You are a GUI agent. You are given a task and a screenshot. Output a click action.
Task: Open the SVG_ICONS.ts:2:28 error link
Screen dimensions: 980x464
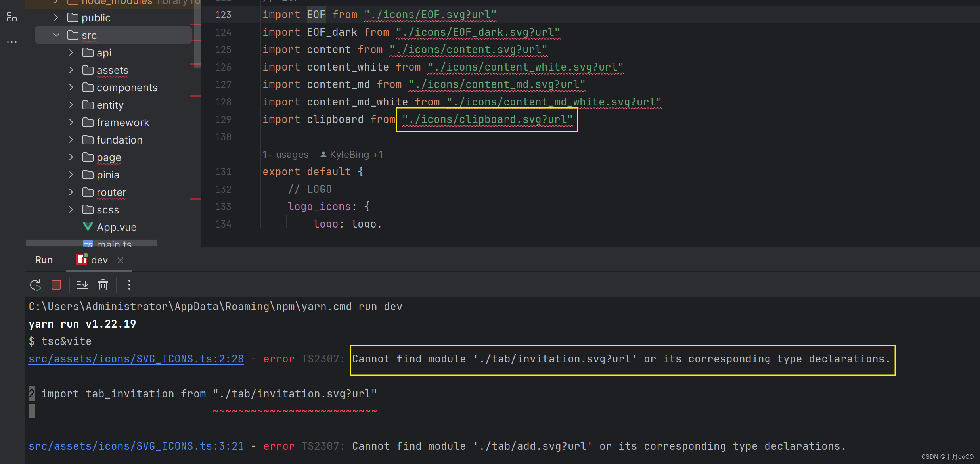(136, 359)
